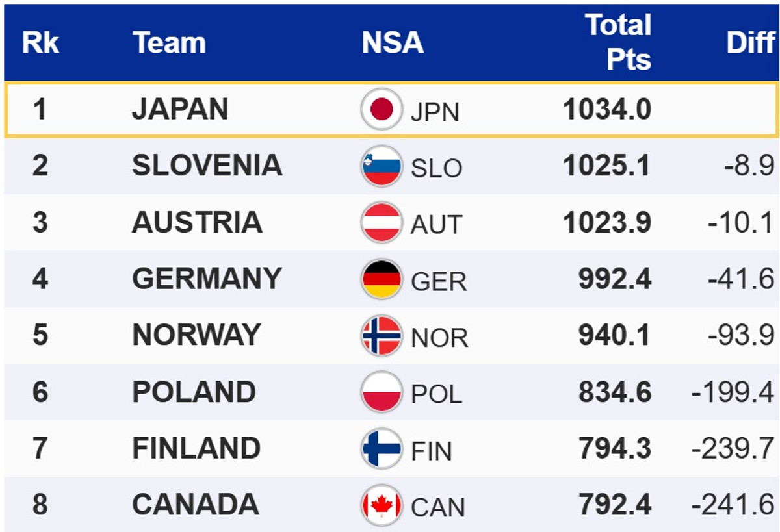Click the Canada flag icon
Viewport: 780px width, 532px height.
pos(382,505)
